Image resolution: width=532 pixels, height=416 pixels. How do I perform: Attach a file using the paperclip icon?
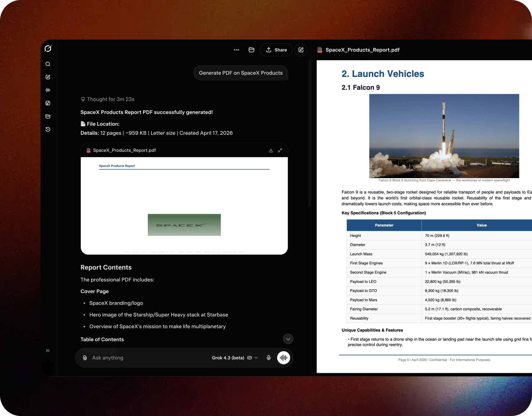pyautogui.click(x=85, y=358)
